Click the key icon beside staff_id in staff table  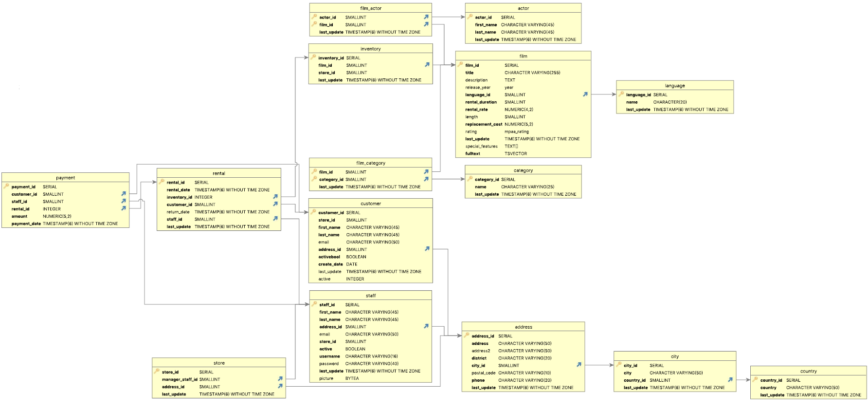click(314, 304)
